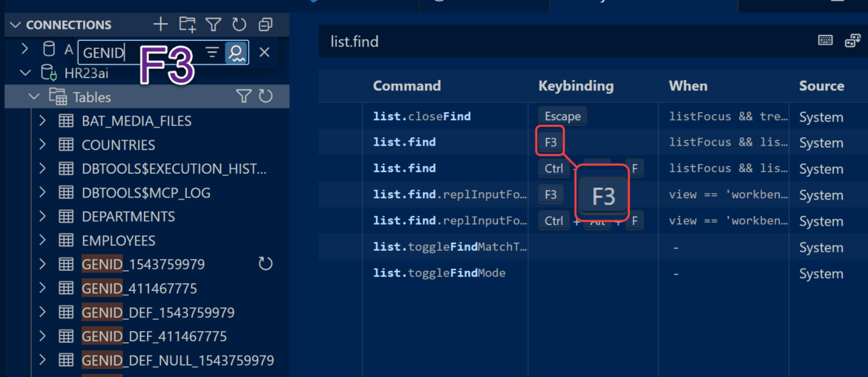Click the add new connection plus icon
The image size is (868, 377).
pyautogui.click(x=160, y=24)
